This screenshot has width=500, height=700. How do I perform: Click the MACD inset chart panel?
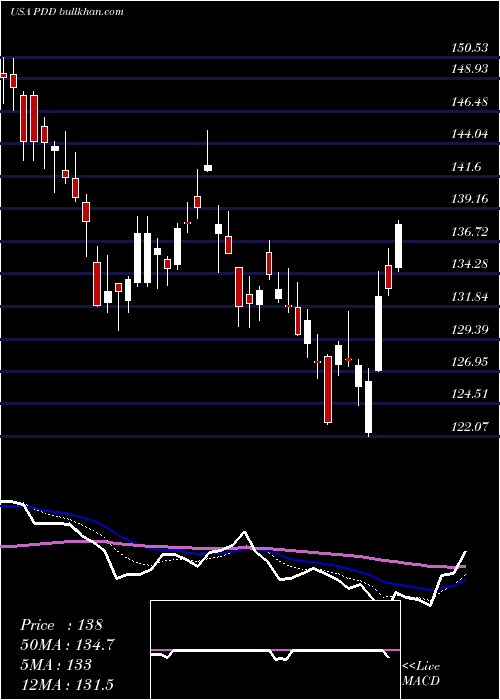pos(275,650)
